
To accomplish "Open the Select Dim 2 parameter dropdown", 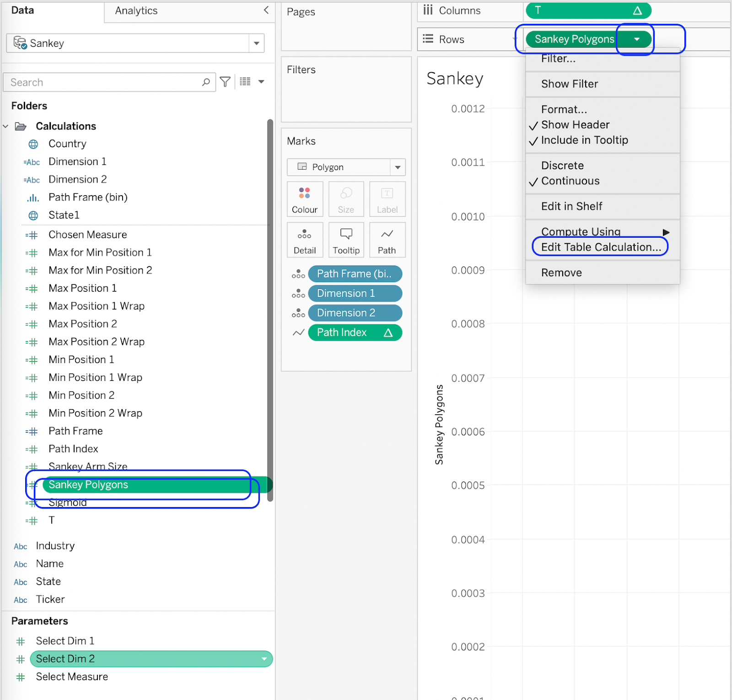I will point(264,659).
